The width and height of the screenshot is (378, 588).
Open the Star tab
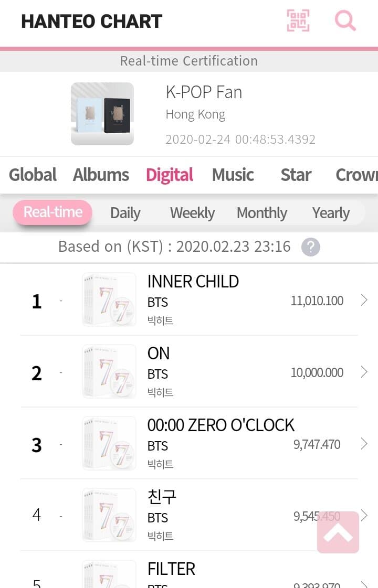(296, 175)
